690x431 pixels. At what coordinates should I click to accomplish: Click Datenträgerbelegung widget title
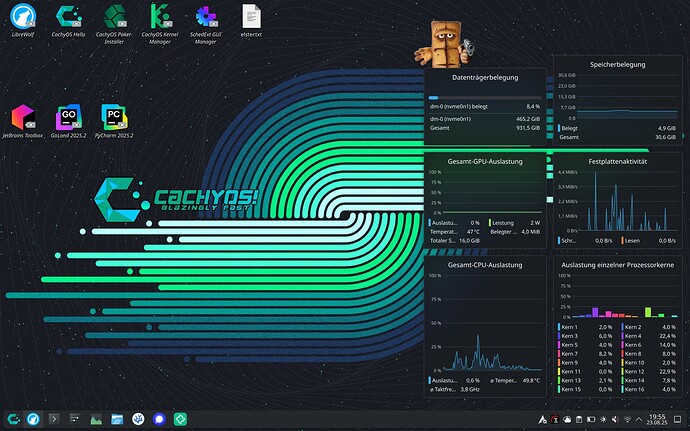tap(485, 77)
